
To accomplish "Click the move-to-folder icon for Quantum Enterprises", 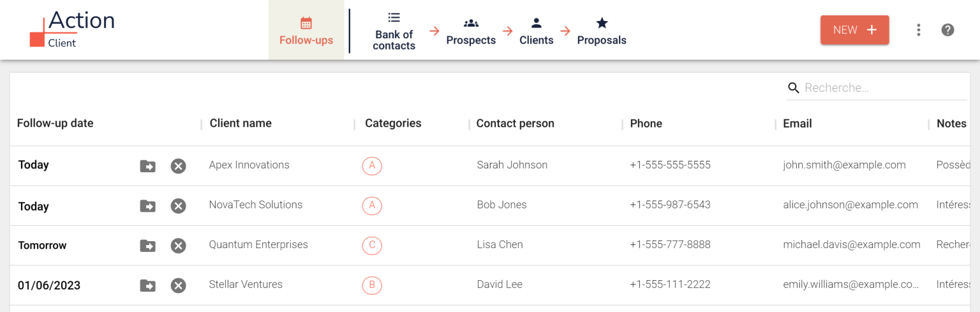I will (x=147, y=246).
